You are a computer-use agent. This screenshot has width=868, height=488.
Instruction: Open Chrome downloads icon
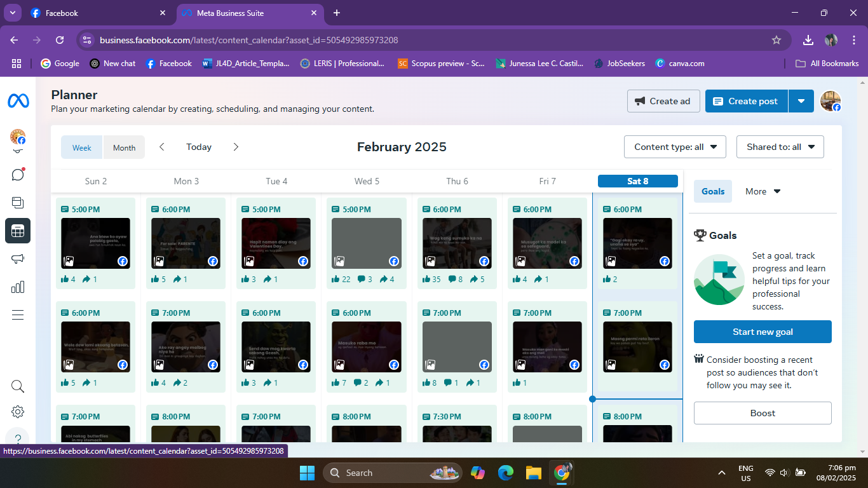click(x=808, y=40)
